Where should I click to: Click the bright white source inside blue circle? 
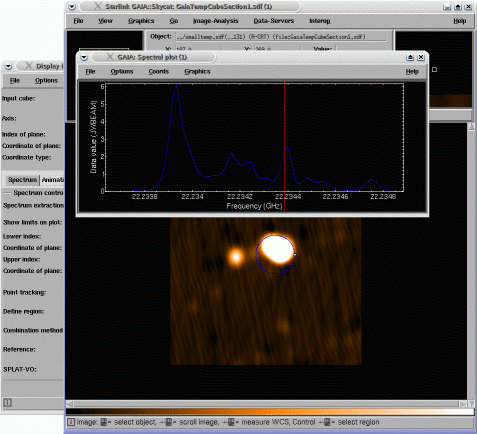[x=276, y=249]
